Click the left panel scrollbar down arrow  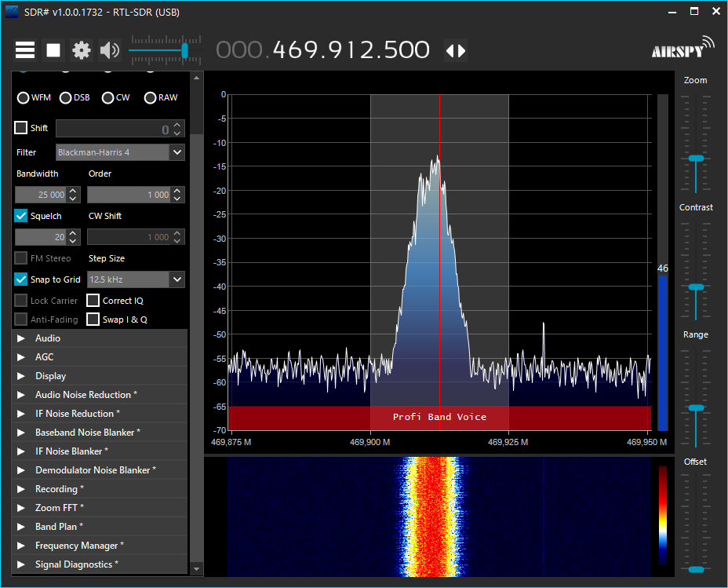196,568
